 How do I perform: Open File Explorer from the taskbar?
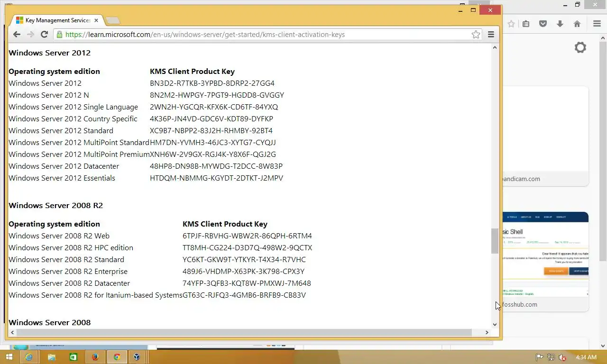coord(51,357)
